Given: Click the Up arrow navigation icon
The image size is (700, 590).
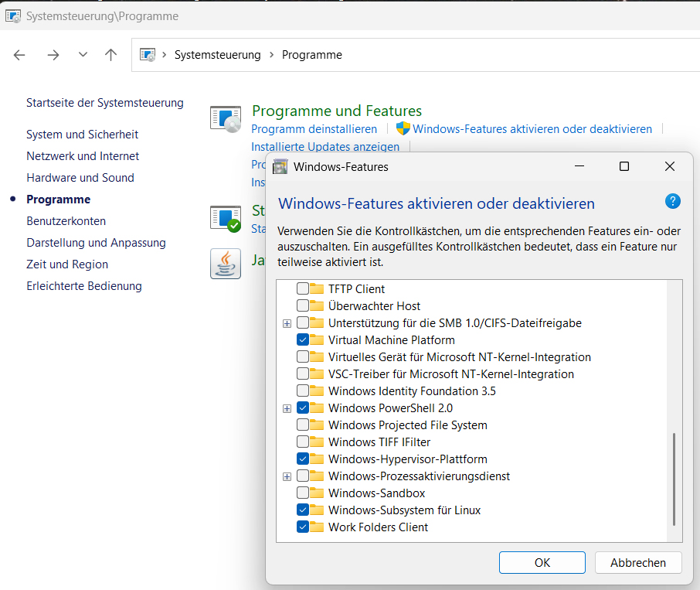Looking at the screenshot, I should [110, 55].
